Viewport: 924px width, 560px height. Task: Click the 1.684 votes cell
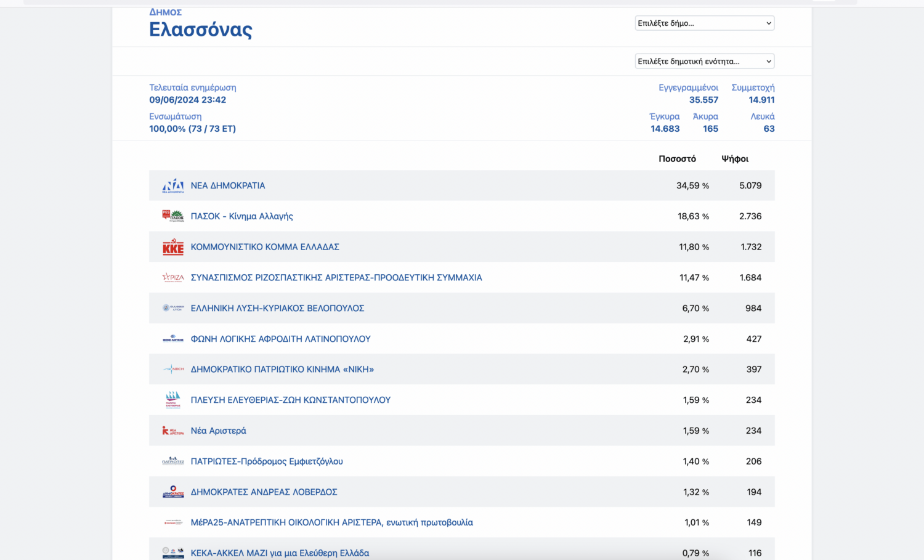click(x=751, y=278)
